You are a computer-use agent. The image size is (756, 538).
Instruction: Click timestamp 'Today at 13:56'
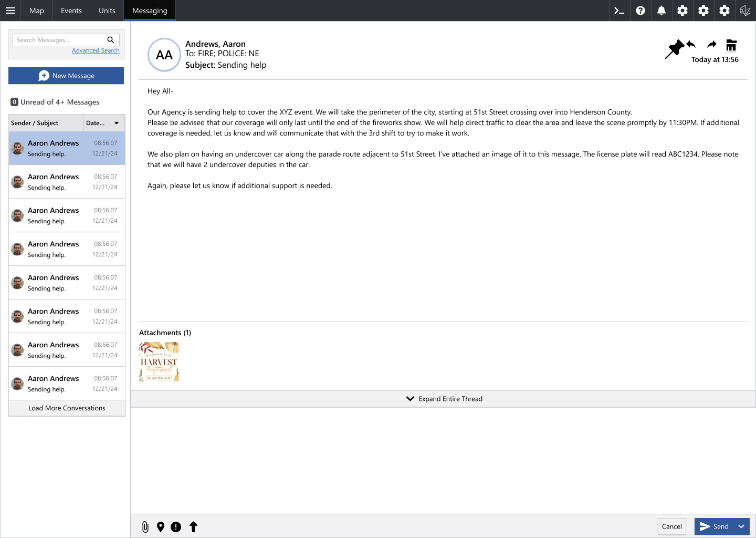click(x=715, y=60)
